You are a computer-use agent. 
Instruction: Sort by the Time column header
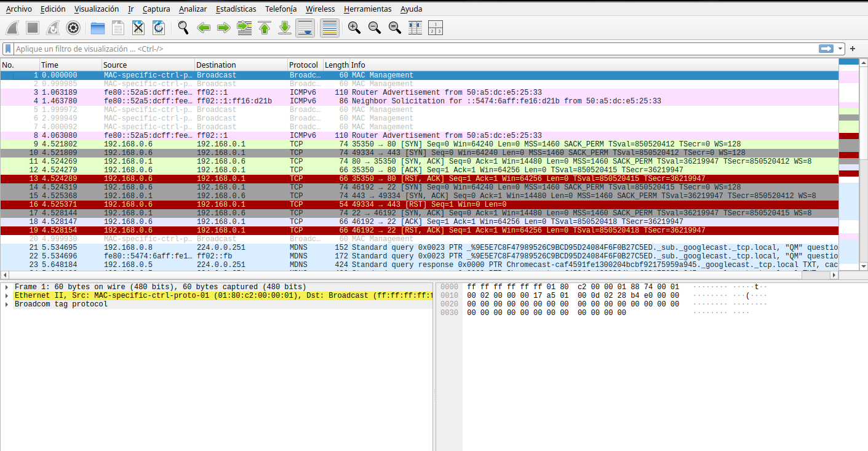[71, 65]
